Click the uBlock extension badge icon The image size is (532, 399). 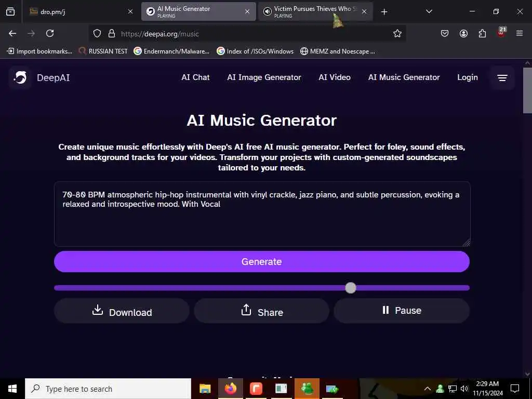coord(501,33)
